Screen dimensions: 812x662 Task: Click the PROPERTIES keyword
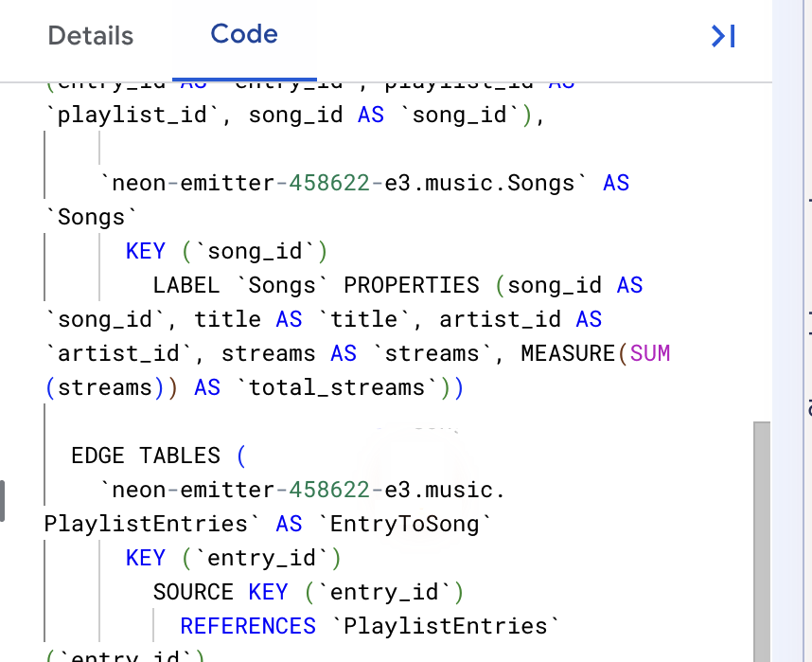tap(412, 286)
